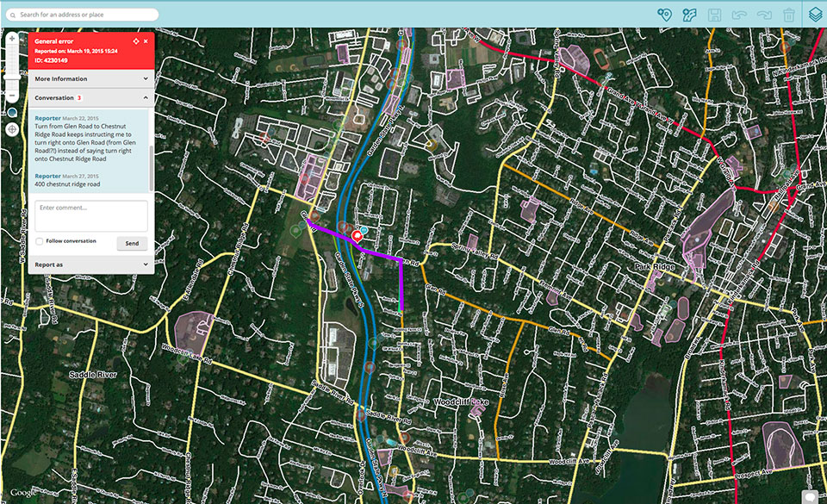Zoom in with the plus button

point(12,40)
